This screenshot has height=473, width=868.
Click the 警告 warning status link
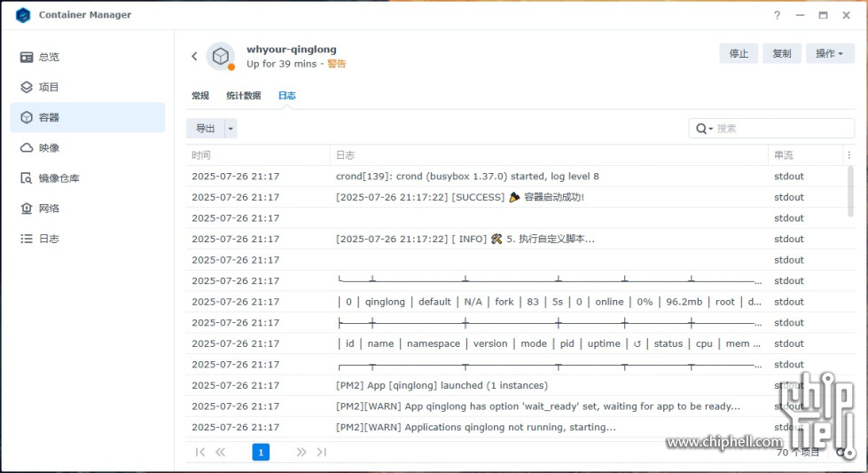pyautogui.click(x=336, y=64)
